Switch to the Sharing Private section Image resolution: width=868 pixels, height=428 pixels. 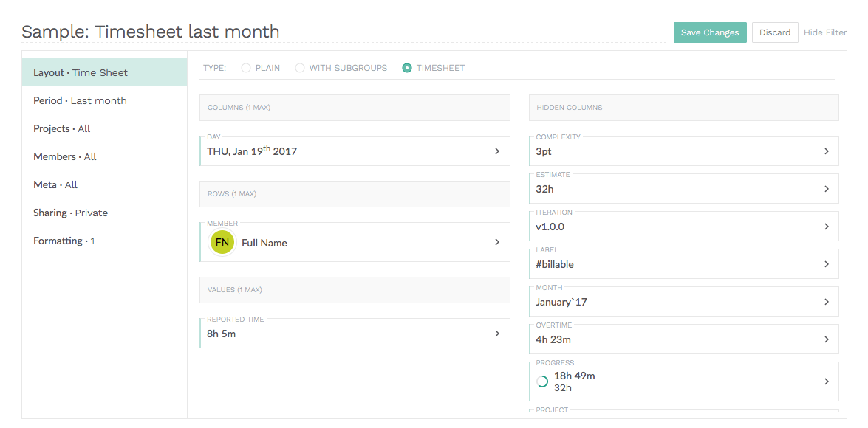tap(70, 213)
